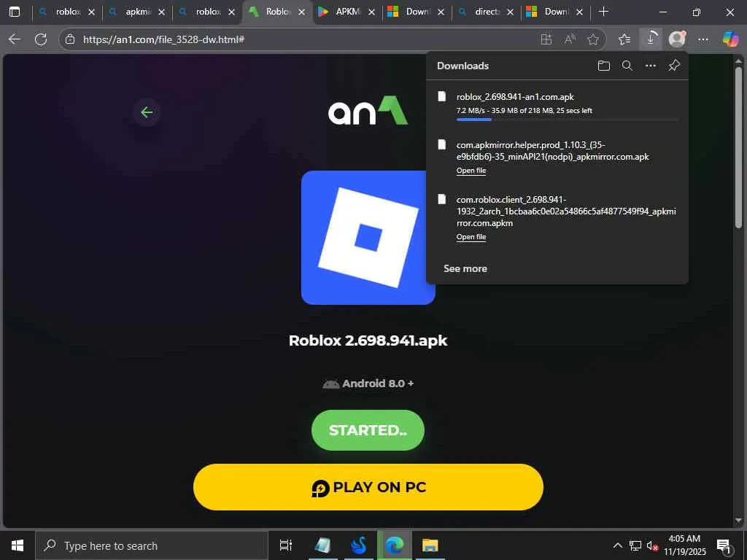Close the apkmirror search tab
Screen dimensions: 747x560
pos(161,12)
